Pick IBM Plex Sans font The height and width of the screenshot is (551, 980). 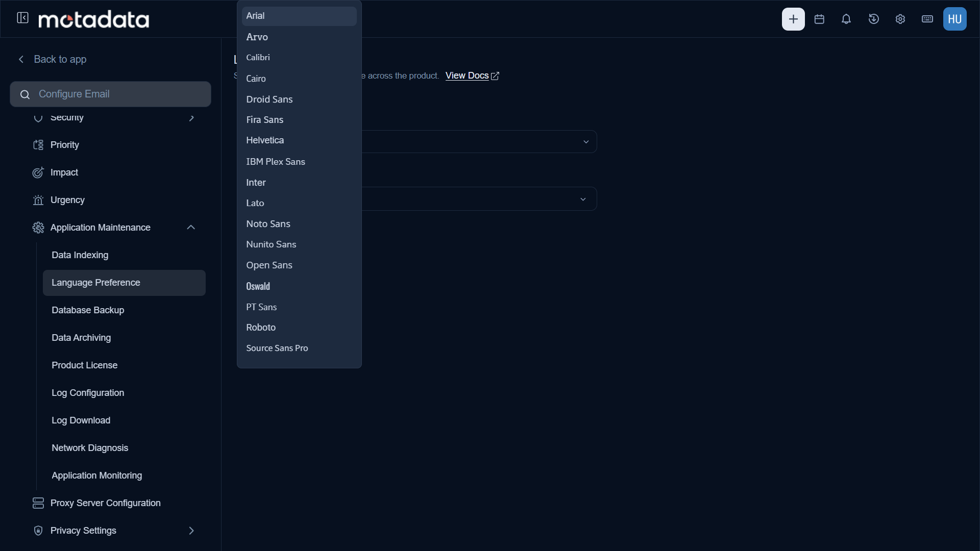(299, 162)
